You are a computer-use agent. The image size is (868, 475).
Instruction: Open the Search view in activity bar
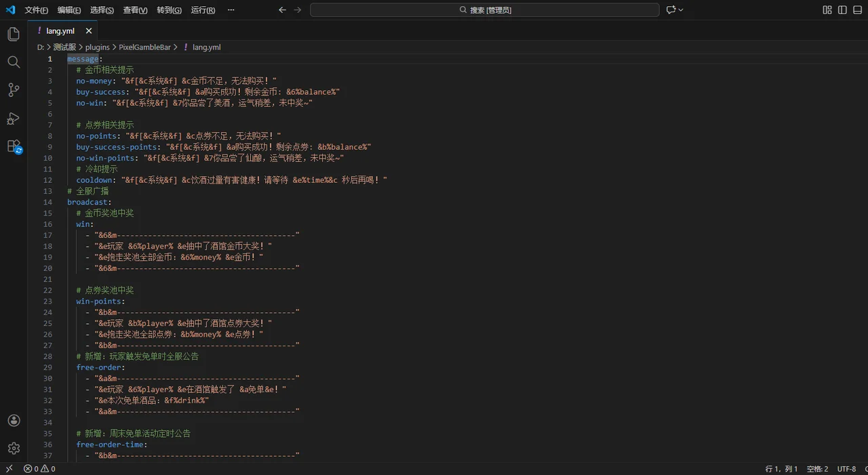coord(14,62)
